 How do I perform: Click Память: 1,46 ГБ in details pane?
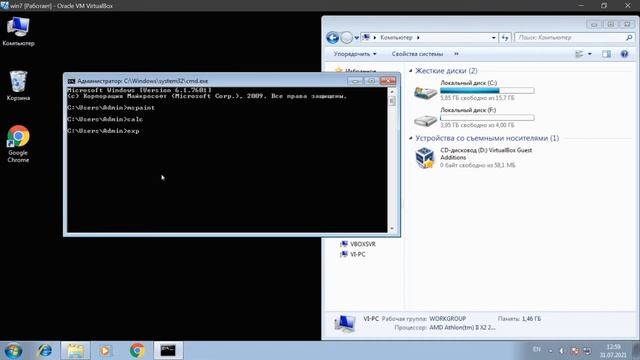[x=519, y=319]
